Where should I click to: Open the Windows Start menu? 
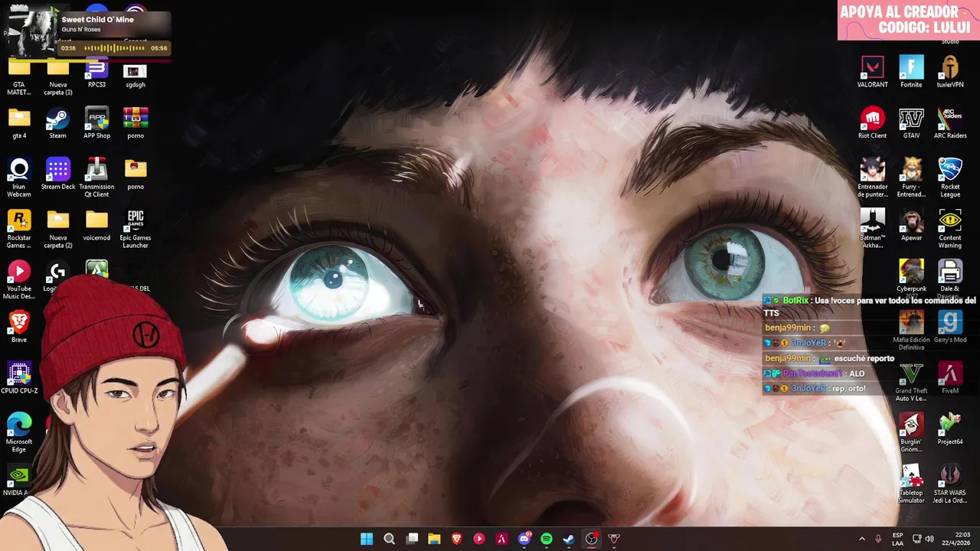tap(367, 539)
